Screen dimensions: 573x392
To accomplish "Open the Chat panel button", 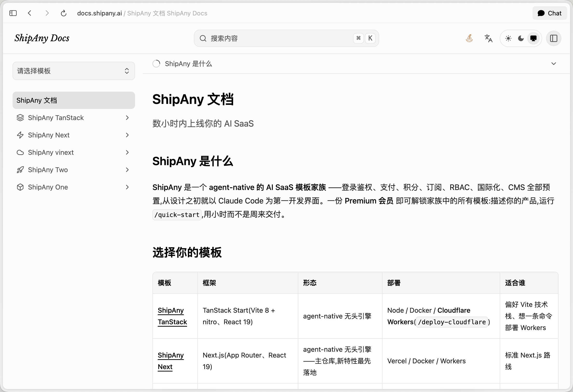I will (x=550, y=13).
